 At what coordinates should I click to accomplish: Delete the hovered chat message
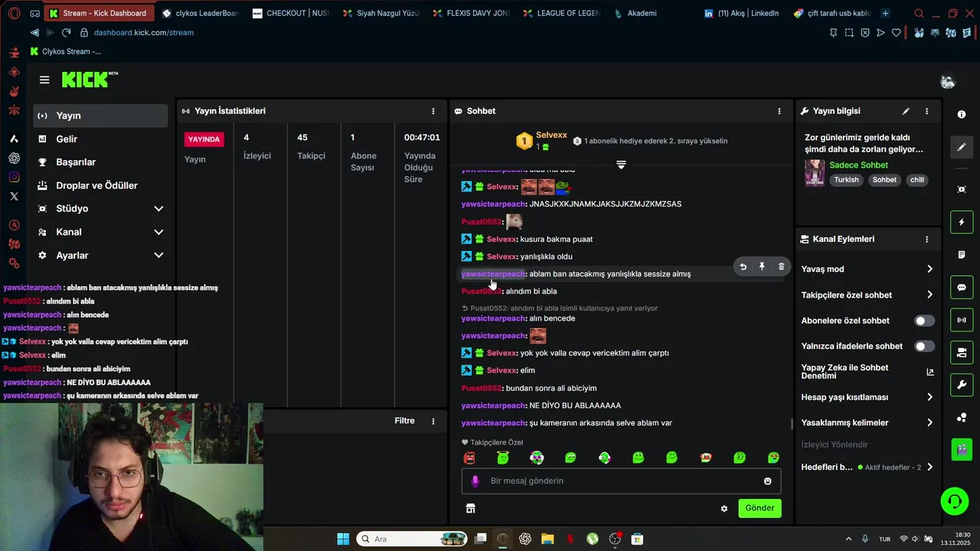pos(781,266)
